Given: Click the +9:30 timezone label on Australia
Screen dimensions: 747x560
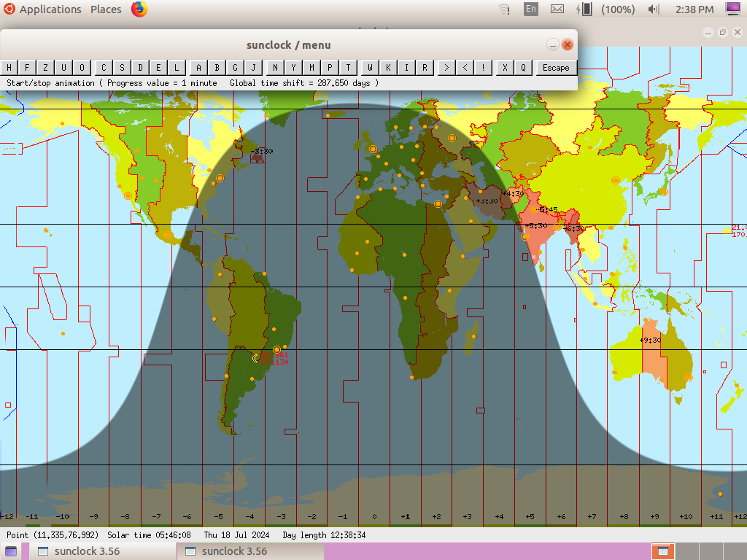Looking at the screenshot, I should (650, 341).
